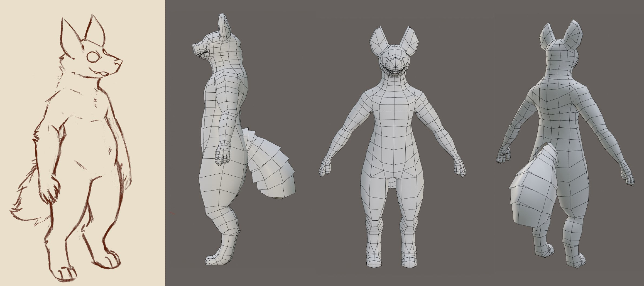644x286 pixels.
Task: Click the nose of the sketched fox
Action: click(120, 60)
